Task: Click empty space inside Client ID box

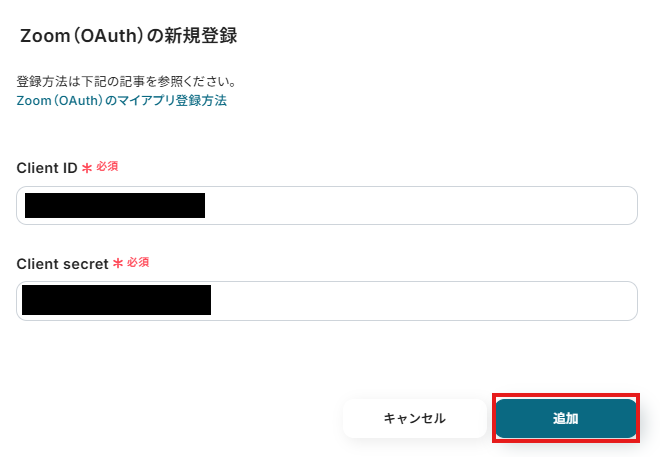Action: (420, 206)
